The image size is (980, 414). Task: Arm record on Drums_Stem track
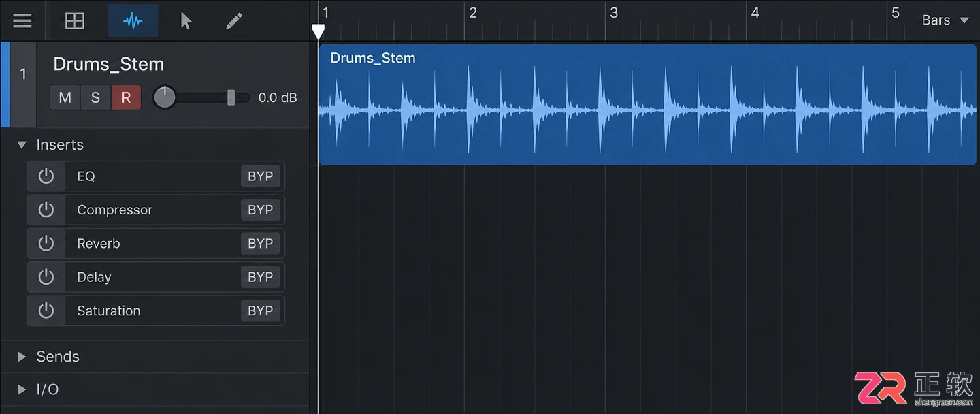pyautogui.click(x=126, y=97)
